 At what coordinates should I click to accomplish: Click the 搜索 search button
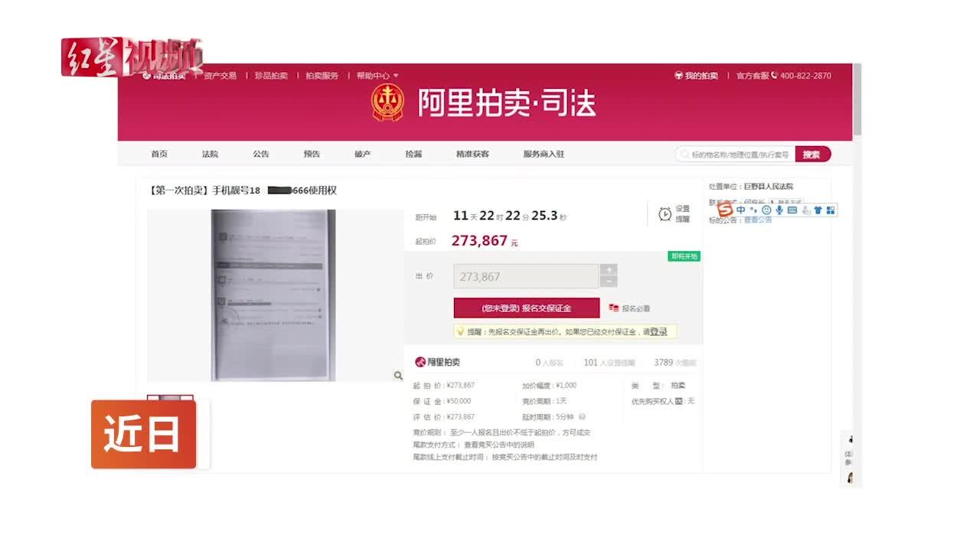click(812, 154)
